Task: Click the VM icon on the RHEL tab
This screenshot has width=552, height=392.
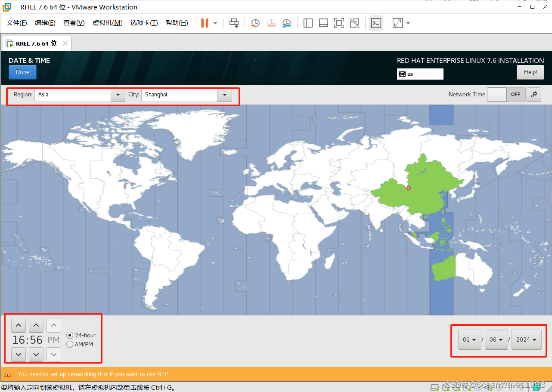Action: (x=9, y=43)
